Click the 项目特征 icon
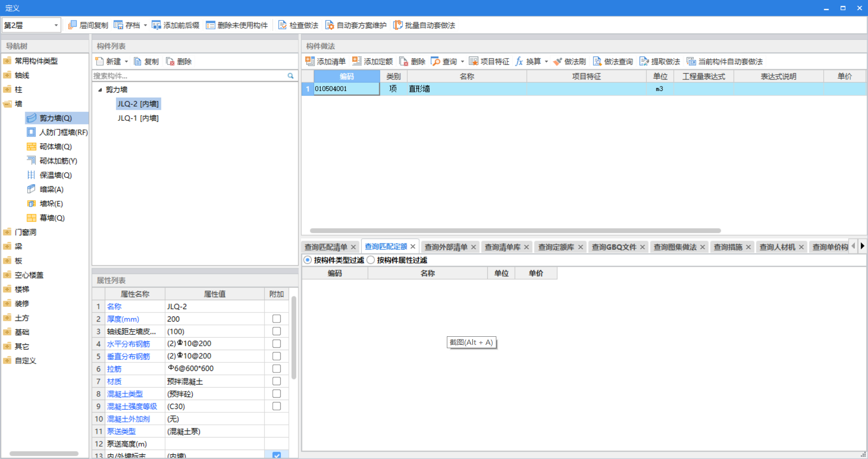Screen dimensions: 868x459 [473, 61]
